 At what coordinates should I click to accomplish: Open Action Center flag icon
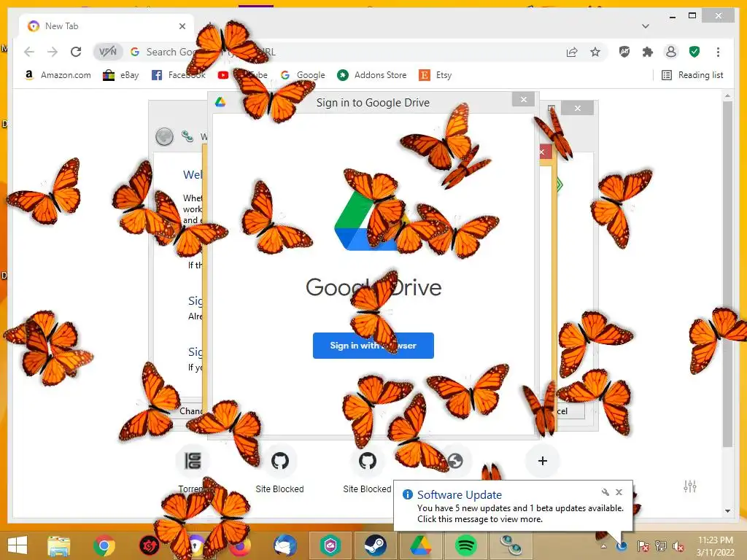pyautogui.click(x=643, y=546)
